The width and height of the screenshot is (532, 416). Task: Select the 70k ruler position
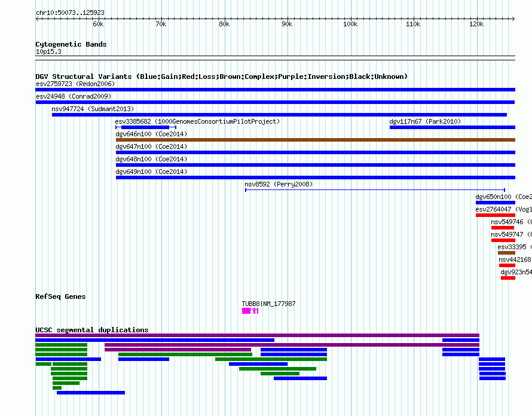point(161,24)
